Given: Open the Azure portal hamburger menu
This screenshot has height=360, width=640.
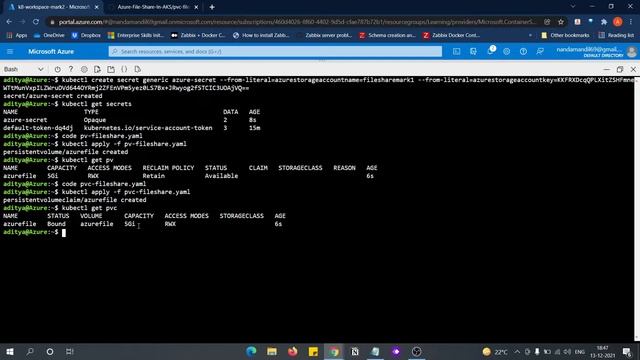Looking at the screenshot, I should click(x=10, y=51).
